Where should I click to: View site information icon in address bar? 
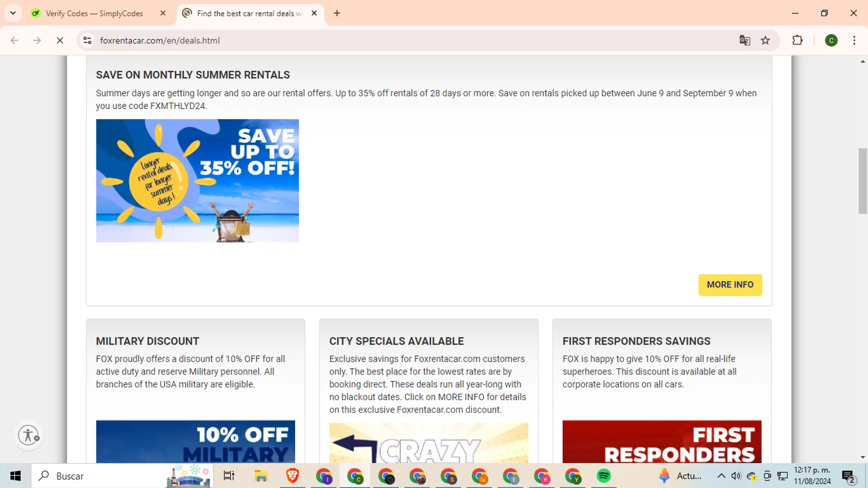tap(87, 41)
